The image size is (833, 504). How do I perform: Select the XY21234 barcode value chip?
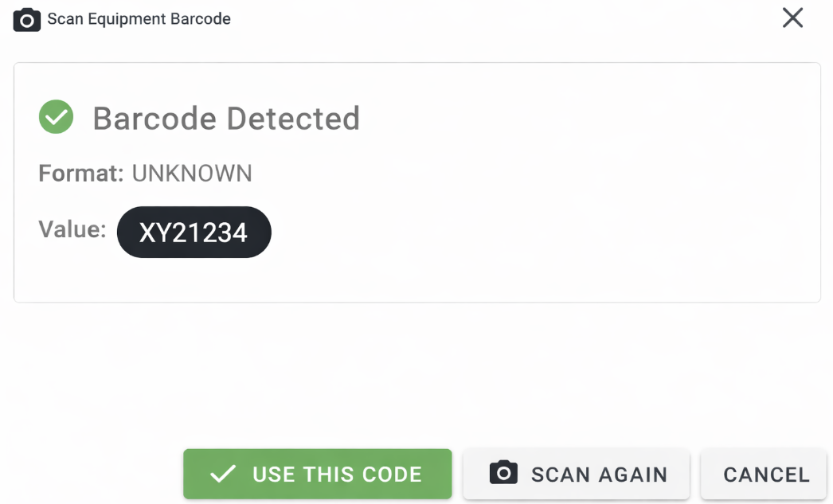[x=194, y=232]
